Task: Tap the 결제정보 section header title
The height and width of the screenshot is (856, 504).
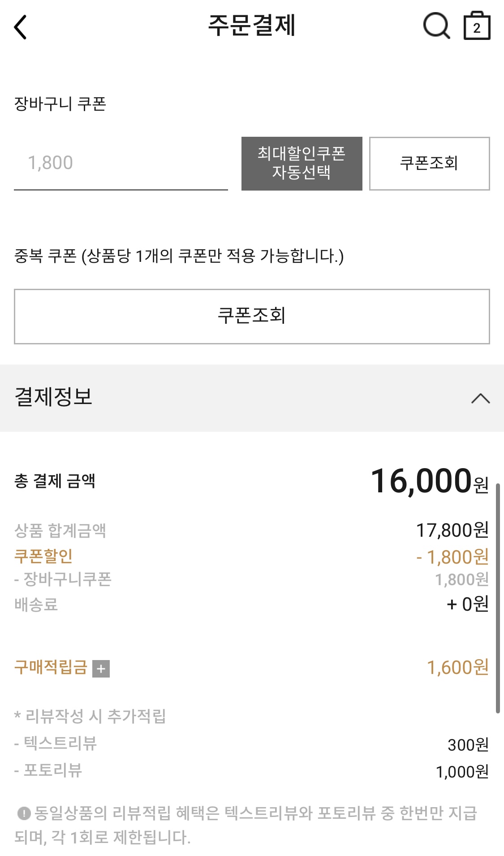Action: coord(53,397)
